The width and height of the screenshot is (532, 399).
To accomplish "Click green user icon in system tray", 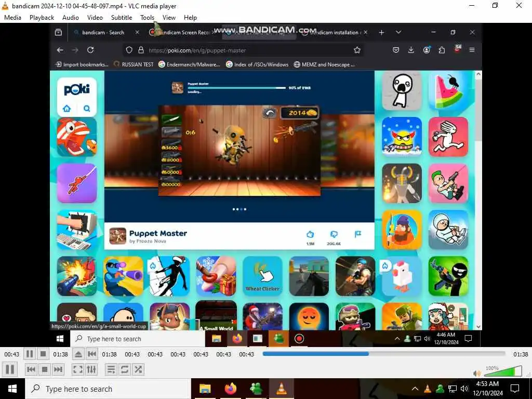I will point(440,389).
